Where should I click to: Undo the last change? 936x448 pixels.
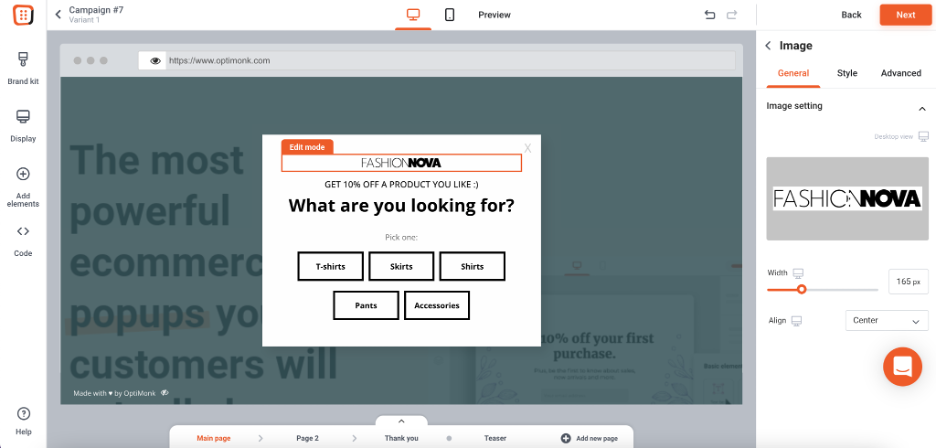coord(710,15)
